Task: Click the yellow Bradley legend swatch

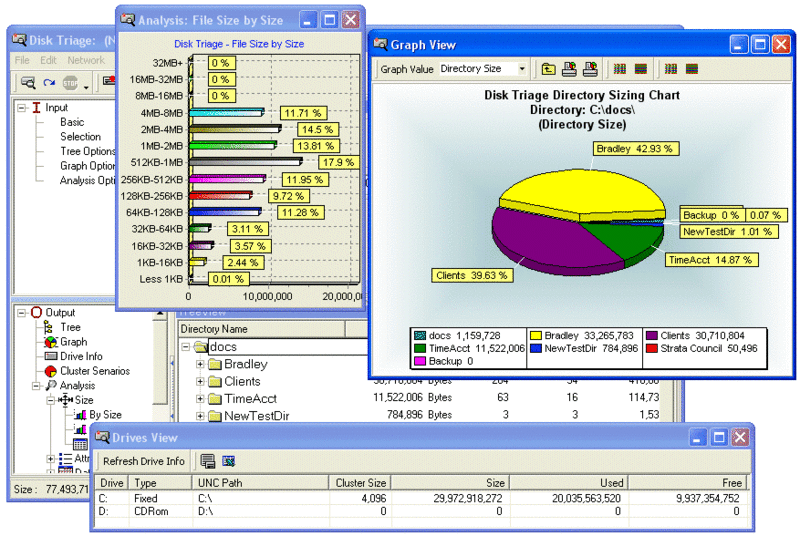Action: coord(536,336)
